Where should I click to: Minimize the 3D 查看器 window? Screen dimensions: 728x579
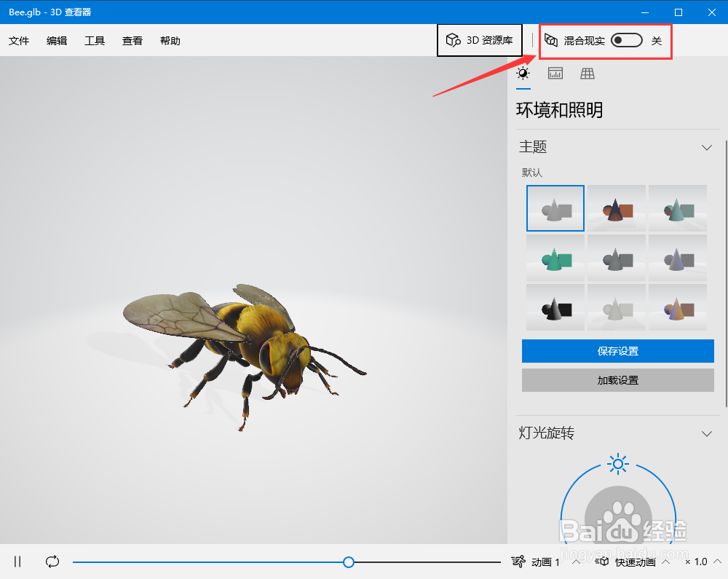(644, 12)
